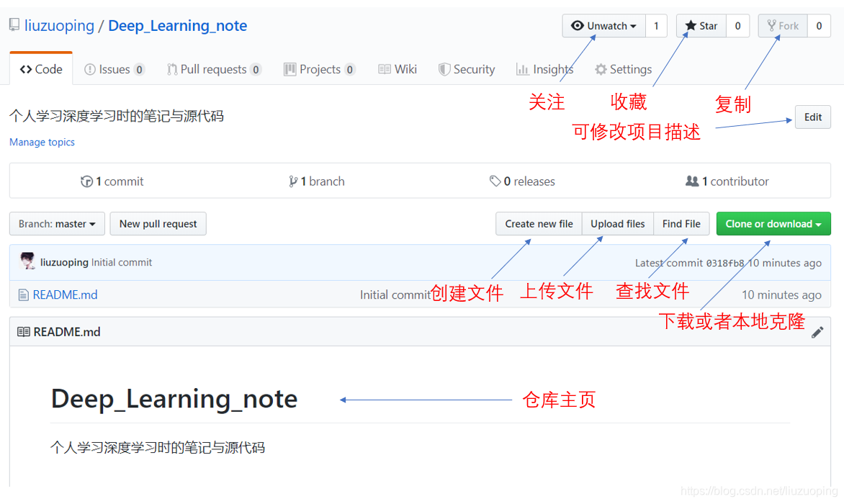Open the Initial commit message beside liuzuoping
Screen dimensions: 844x504
click(x=122, y=263)
